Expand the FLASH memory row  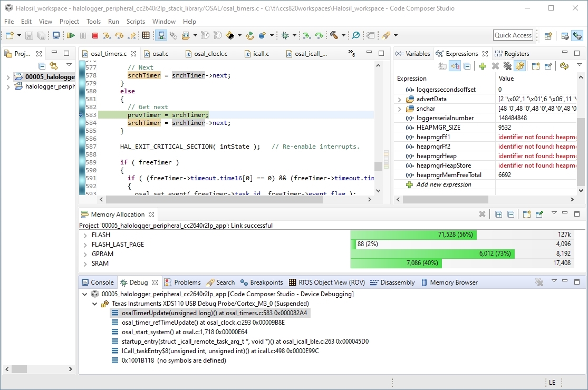point(85,235)
